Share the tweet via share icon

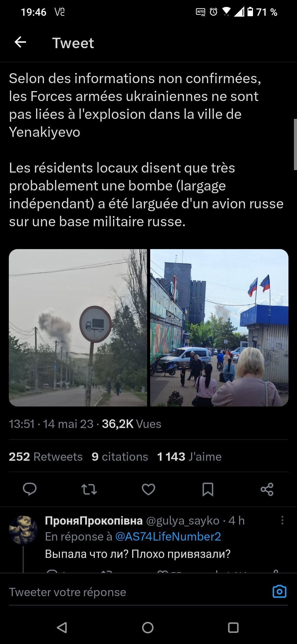[x=267, y=489]
